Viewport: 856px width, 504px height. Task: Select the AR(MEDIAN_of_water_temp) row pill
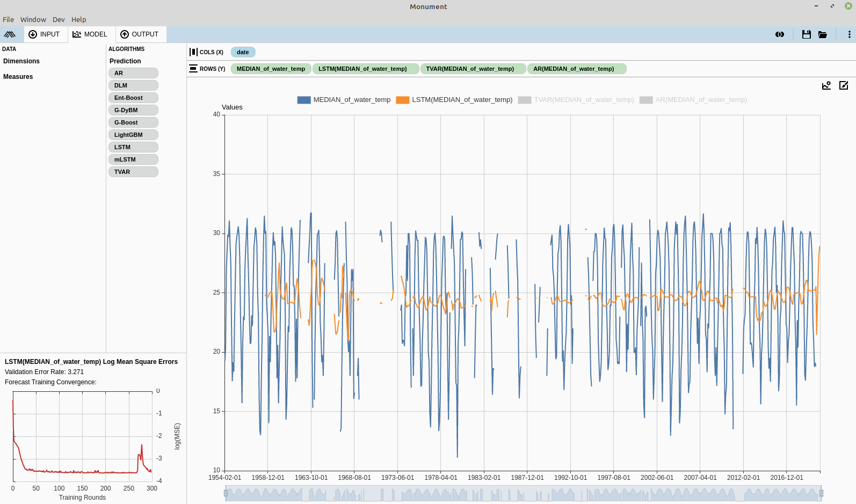(577, 69)
